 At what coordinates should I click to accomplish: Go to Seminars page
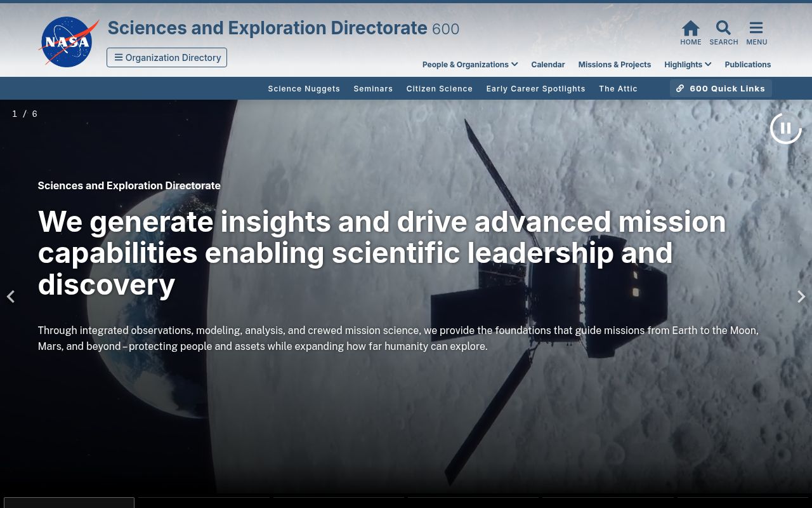[x=373, y=88]
